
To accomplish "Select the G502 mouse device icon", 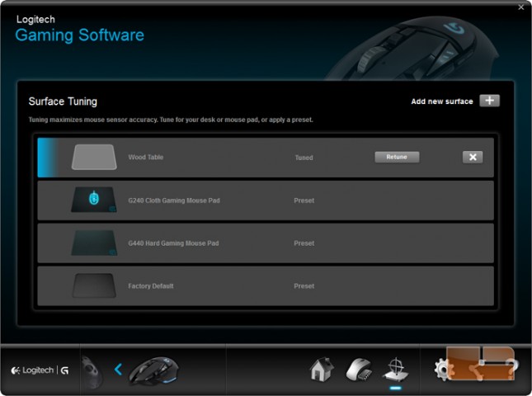I will (x=153, y=370).
